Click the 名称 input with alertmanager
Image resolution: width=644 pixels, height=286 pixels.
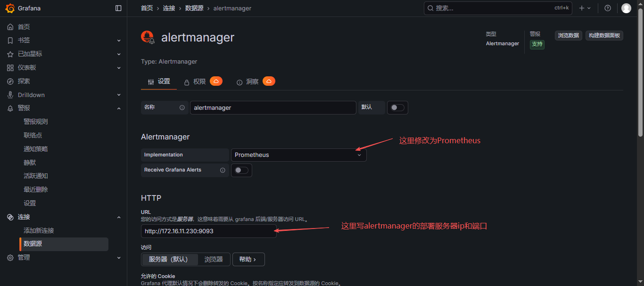click(x=273, y=107)
